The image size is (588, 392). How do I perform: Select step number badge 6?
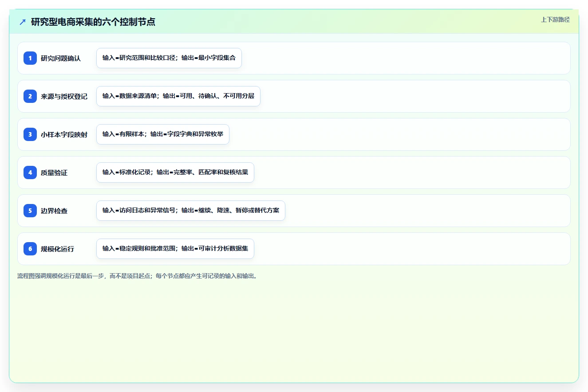30,249
